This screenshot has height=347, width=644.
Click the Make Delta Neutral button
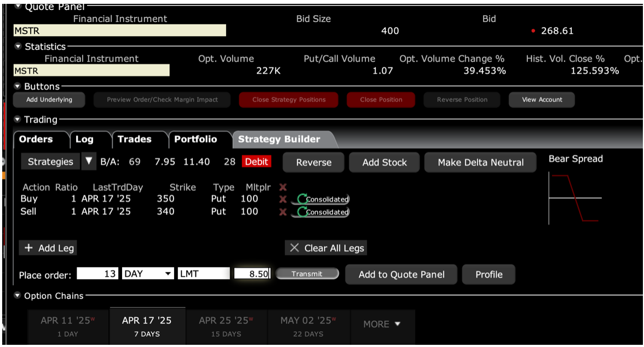480,163
